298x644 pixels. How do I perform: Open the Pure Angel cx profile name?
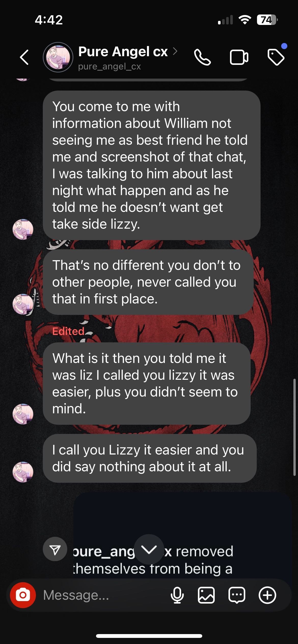[123, 52]
